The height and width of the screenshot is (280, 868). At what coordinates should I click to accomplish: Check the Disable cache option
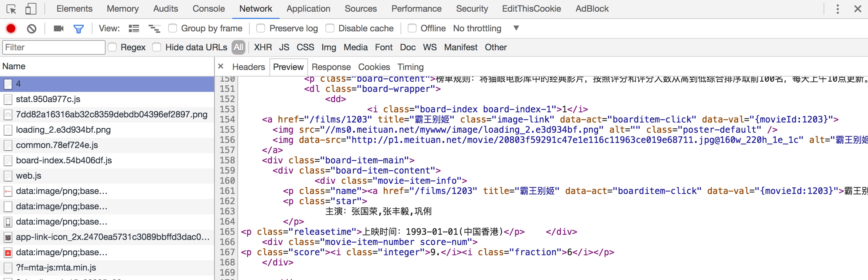330,28
